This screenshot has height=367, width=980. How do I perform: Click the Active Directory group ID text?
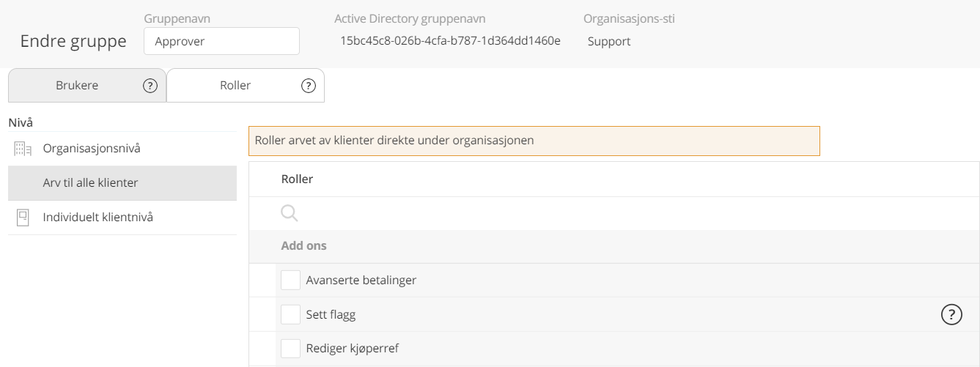coord(450,41)
